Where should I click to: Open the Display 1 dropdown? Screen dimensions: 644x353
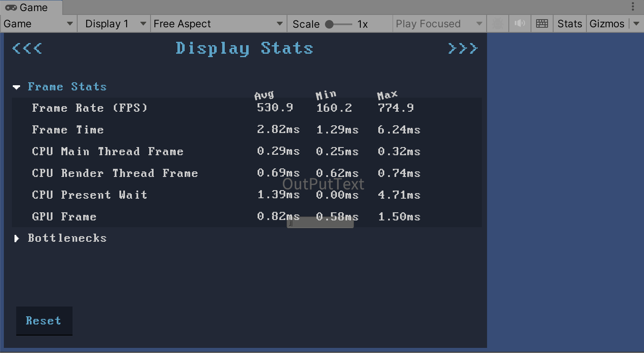(113, 23)
